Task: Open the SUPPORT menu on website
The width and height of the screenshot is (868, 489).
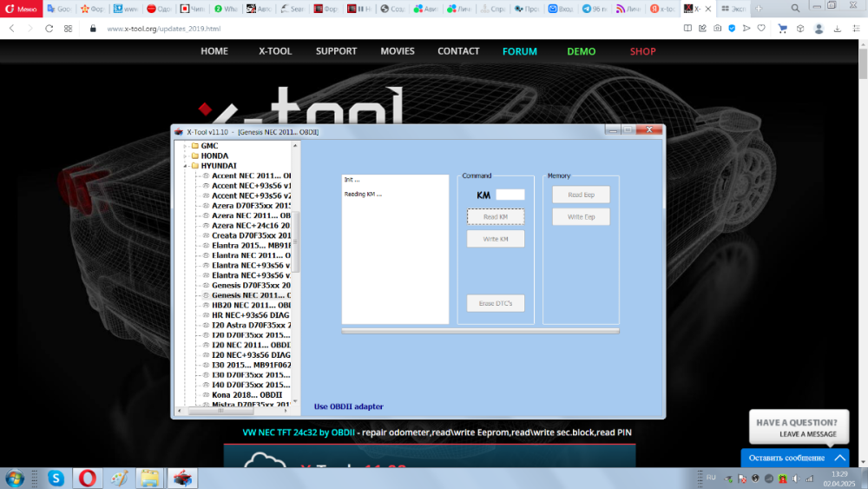Action: 336,51
